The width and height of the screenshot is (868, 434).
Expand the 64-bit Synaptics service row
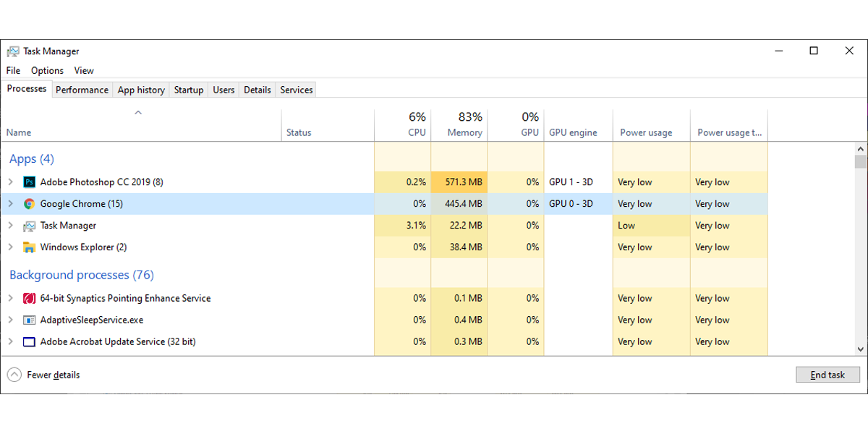10,298
